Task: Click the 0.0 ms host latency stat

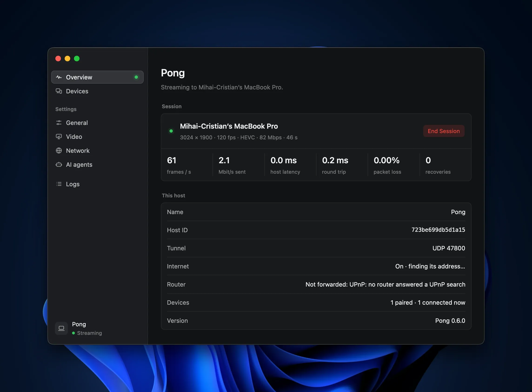Action: [290, 165]
